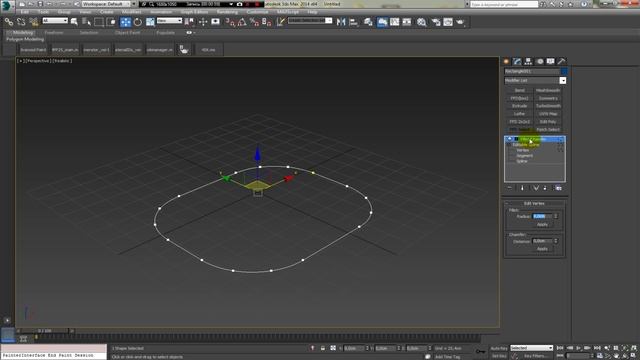This screenshot has height=360, width=640.
Task: Select the Spline sub-object level
Action: pos(522,161)
